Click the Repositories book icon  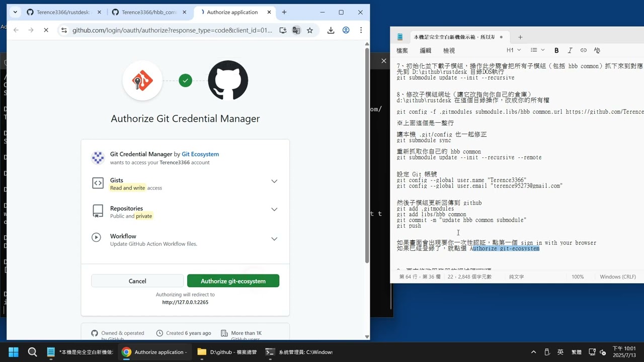pyautogui.click(x=98, y=211)
